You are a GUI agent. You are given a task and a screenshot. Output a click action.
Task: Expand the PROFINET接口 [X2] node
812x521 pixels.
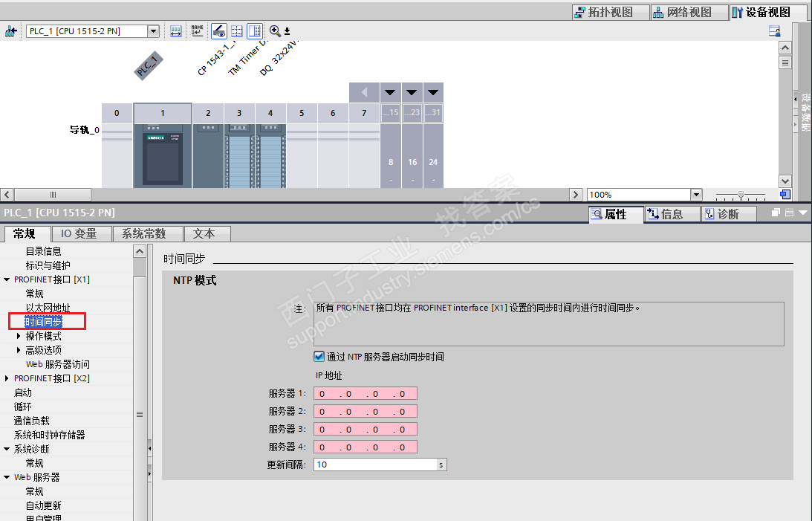click(7, 378)
